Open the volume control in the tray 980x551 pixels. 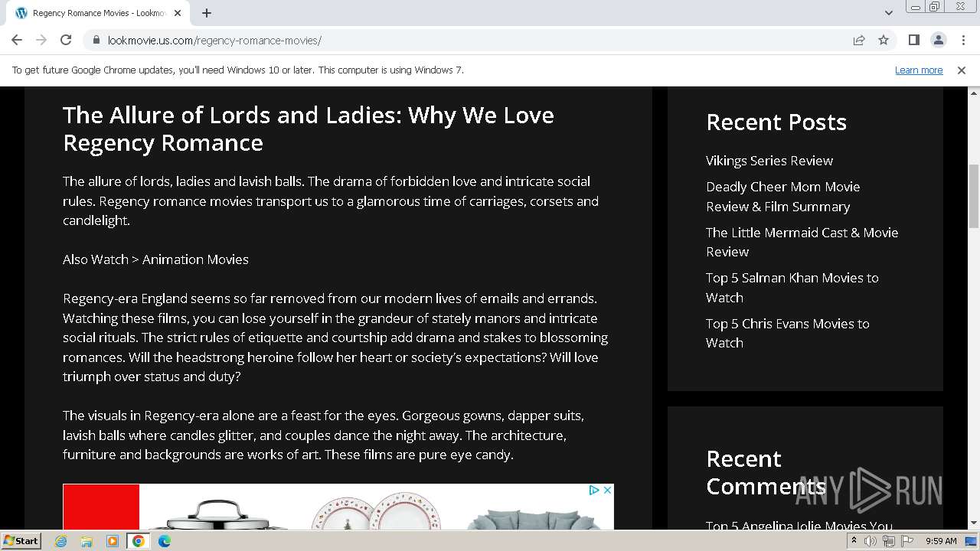pyautogui.click(x=871, y=541)
